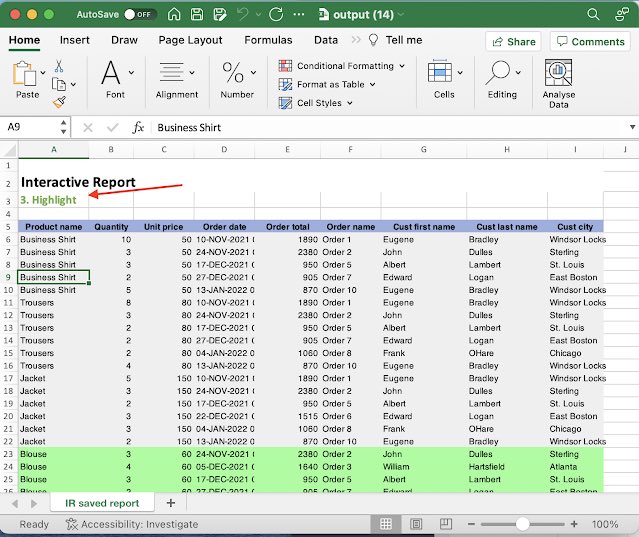Viewport: 639px width, 537px height.
Task: Open the Undo history dropdown arrow
Action: 258,15
